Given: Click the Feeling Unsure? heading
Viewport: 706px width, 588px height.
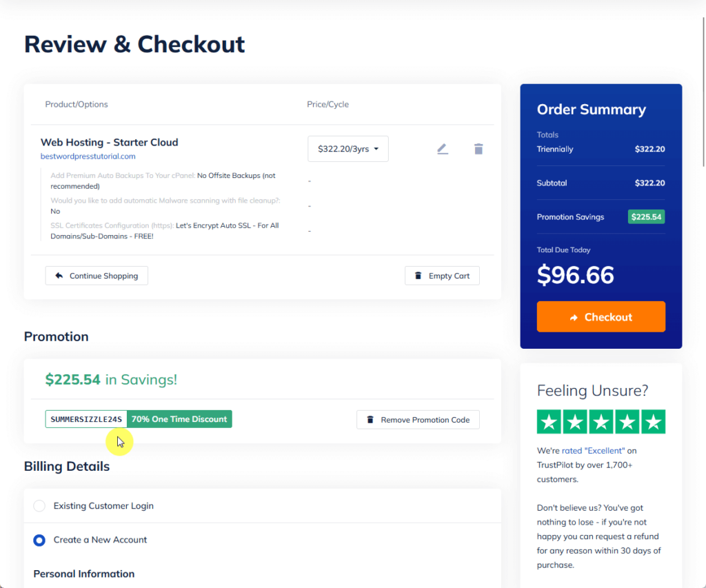Looking at the screenshot, I should point(592,390).
